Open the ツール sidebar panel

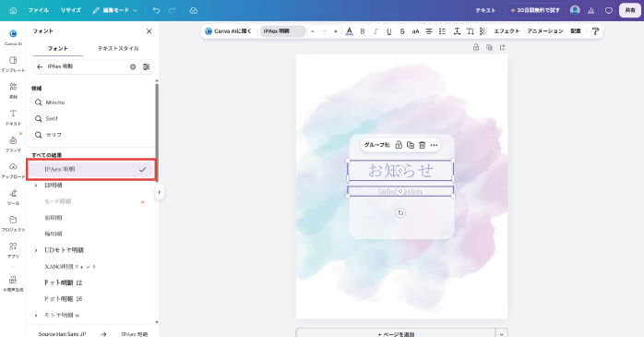[x=13, y=198]
